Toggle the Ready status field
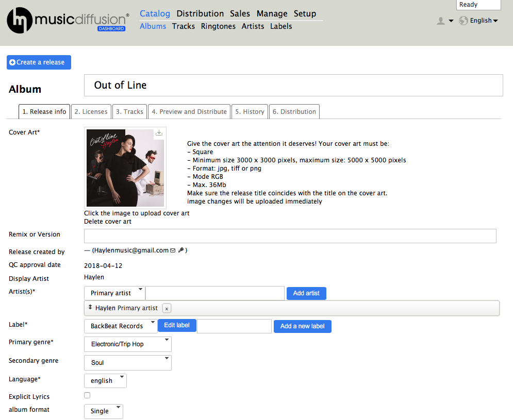Image resolution: width=513 pixels, height=420 pixels. [478, 5]
